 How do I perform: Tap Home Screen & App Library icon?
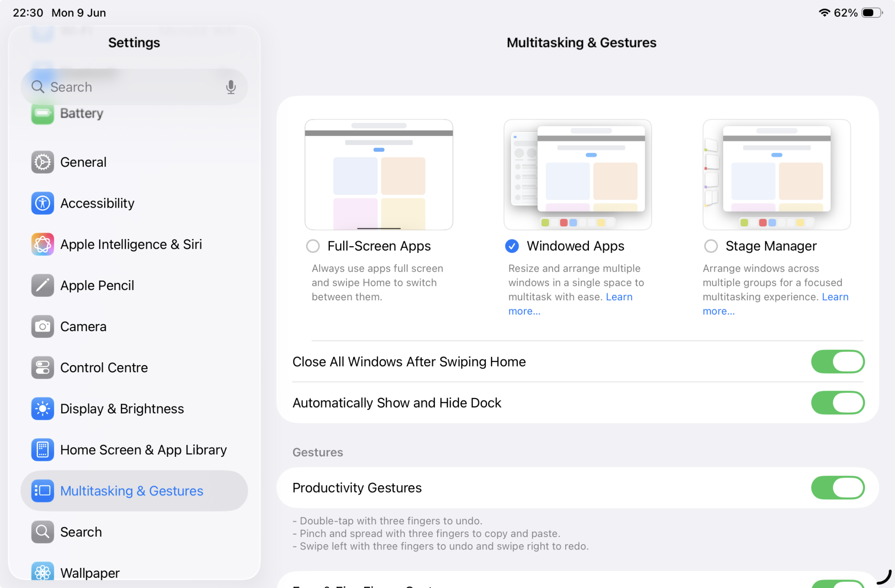coord(43,450)
